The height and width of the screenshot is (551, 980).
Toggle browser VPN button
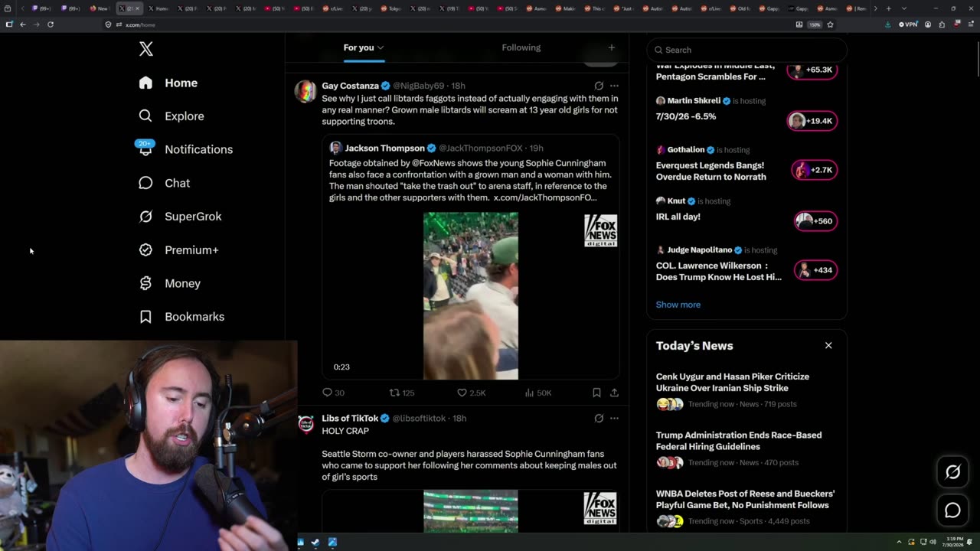pyautogui.click(x=908, y=24)
